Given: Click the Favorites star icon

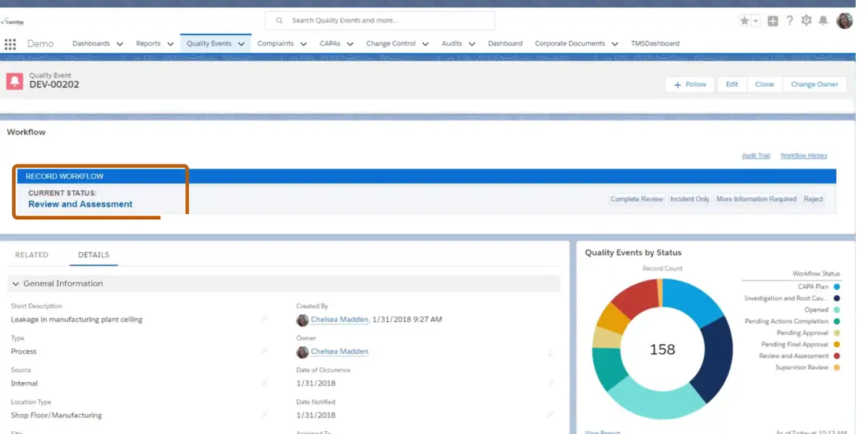Looking at the screenshot, I should click(744, 21).
